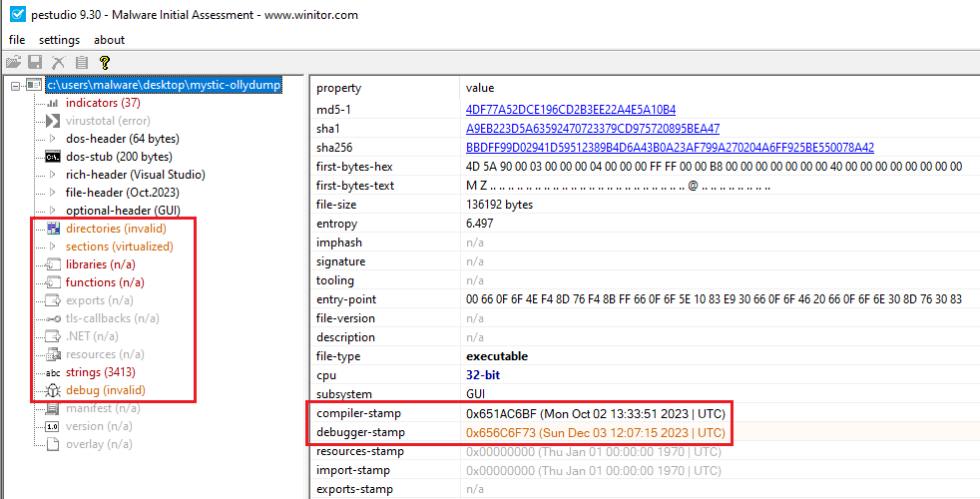980x499 pixels.
Task: Expand the rich-header node
Action: pyautogui.click(x=53, y=175)
